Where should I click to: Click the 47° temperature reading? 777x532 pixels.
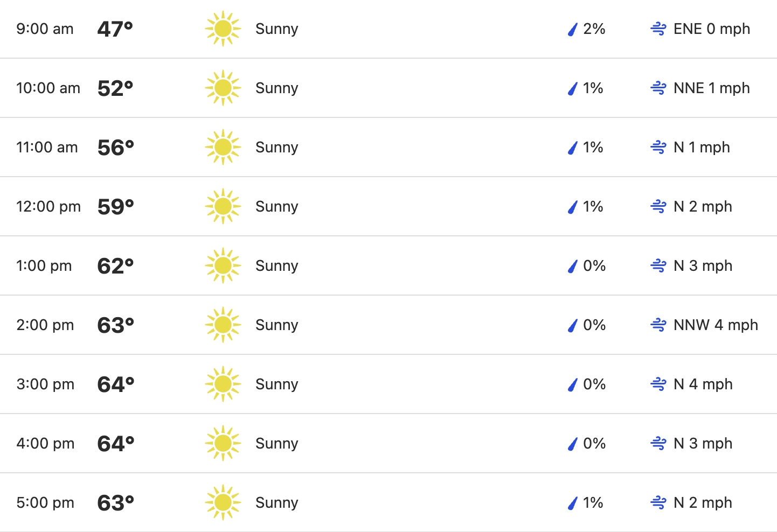click(115, 29)
